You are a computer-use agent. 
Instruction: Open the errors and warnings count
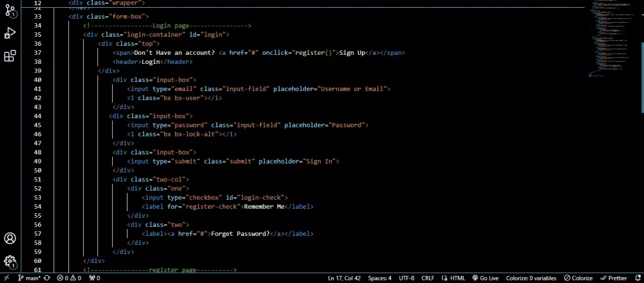pyautogui.click(x=69, y=278)
